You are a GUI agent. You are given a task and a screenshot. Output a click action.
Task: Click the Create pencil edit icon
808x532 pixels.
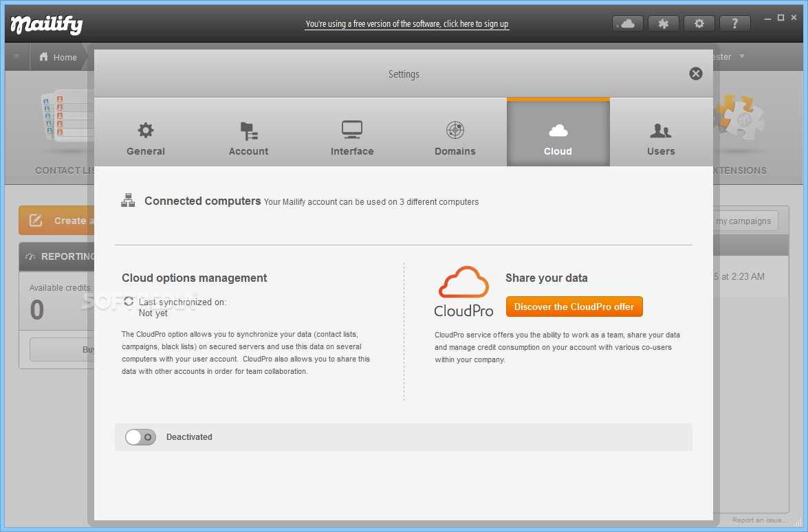click(36, 221)
